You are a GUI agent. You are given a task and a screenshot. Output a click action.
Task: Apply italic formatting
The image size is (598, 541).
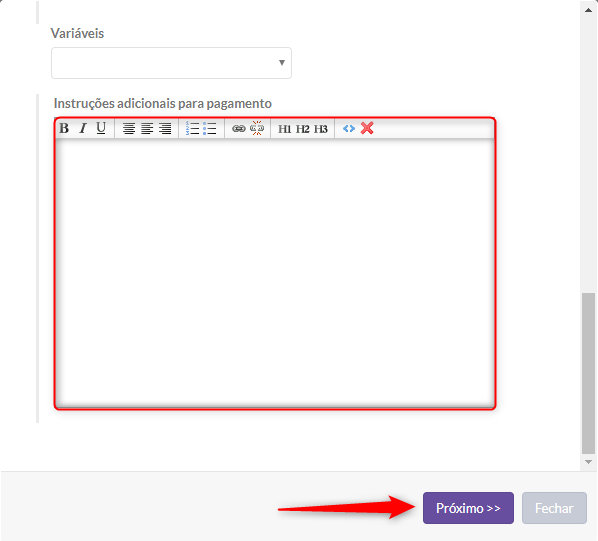coord(83,128)
